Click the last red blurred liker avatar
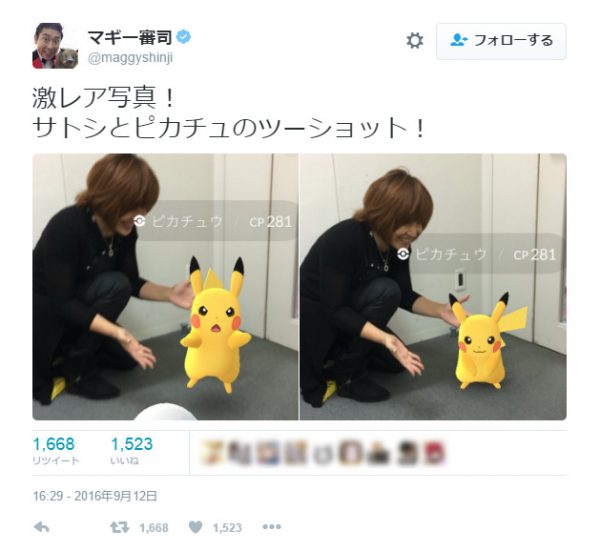This screenshot has width=600, height=551. coord(435,452)
